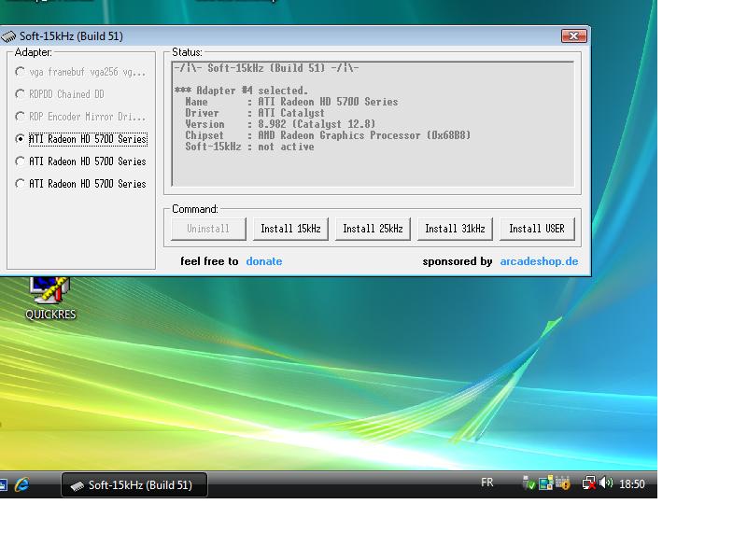Viewport: 747px width, 560px height.
Task: Click the Soft-15kHz title bar chip icon
Action: (x=8, y=36)
